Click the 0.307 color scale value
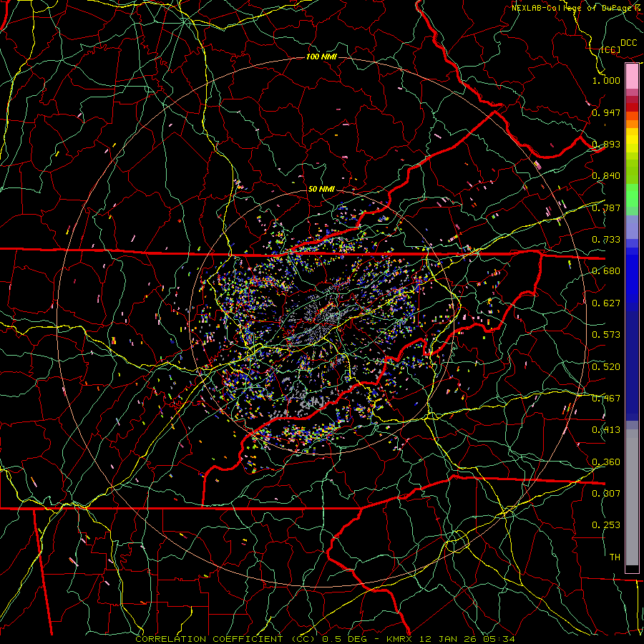 (x=606, y=494)
